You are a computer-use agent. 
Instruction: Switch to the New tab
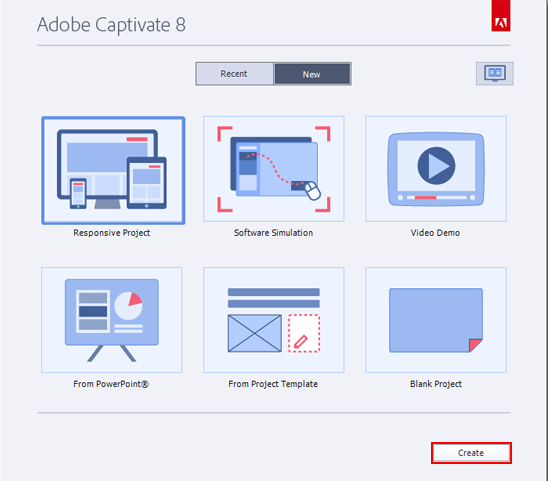312,74
